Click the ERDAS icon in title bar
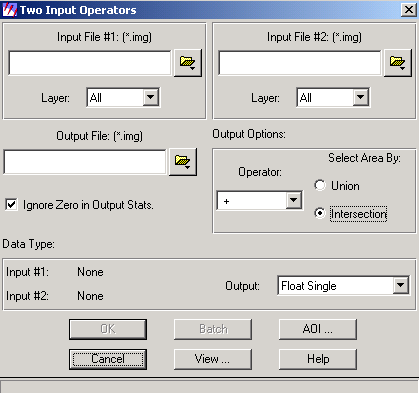This screenshot has height=393, width=419. (9, 10)
